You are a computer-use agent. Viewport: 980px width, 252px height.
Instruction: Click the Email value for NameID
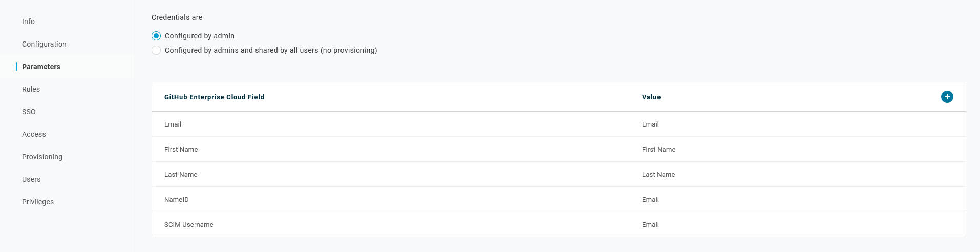pos(650,200)
